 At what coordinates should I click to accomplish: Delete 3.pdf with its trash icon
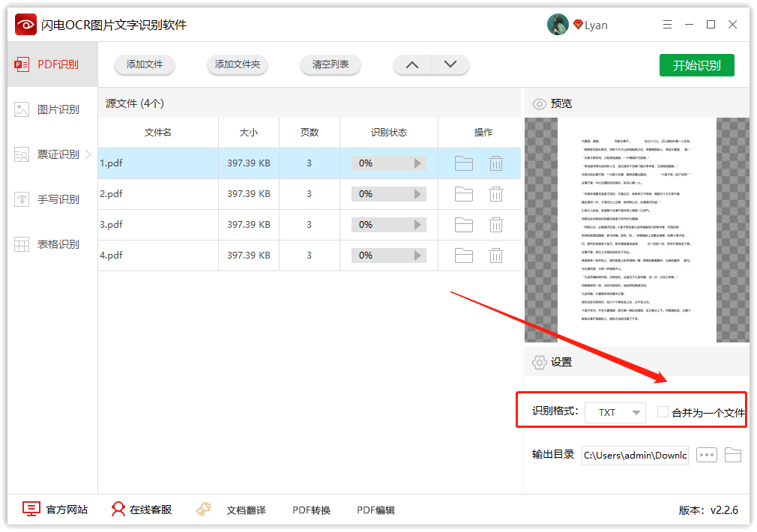coord(496,225)
